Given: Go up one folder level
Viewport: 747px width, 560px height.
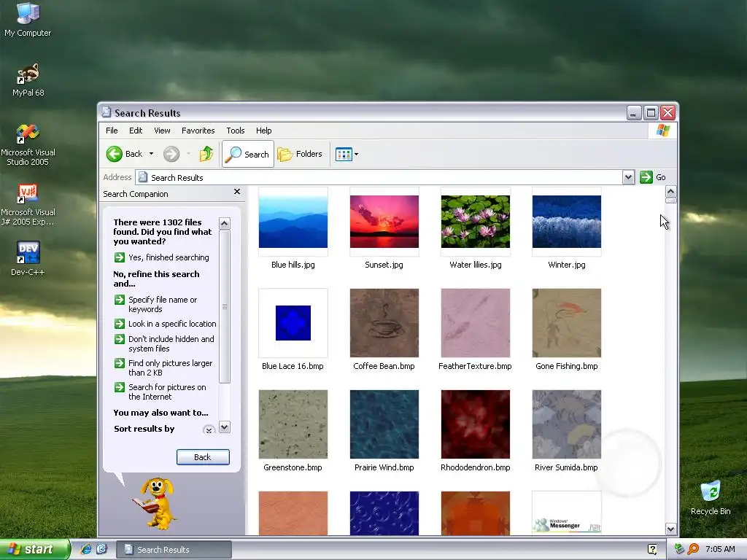Looking at the screenshot, I should (206, 154).
